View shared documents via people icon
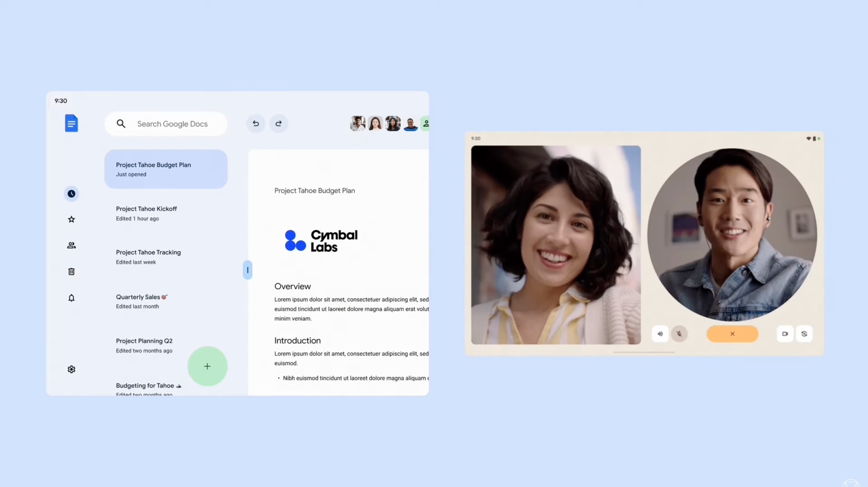 (71, 245)
